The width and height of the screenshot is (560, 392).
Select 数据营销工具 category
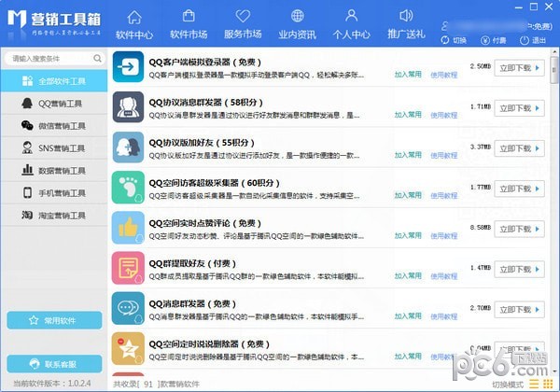click(x=54, y=171)
